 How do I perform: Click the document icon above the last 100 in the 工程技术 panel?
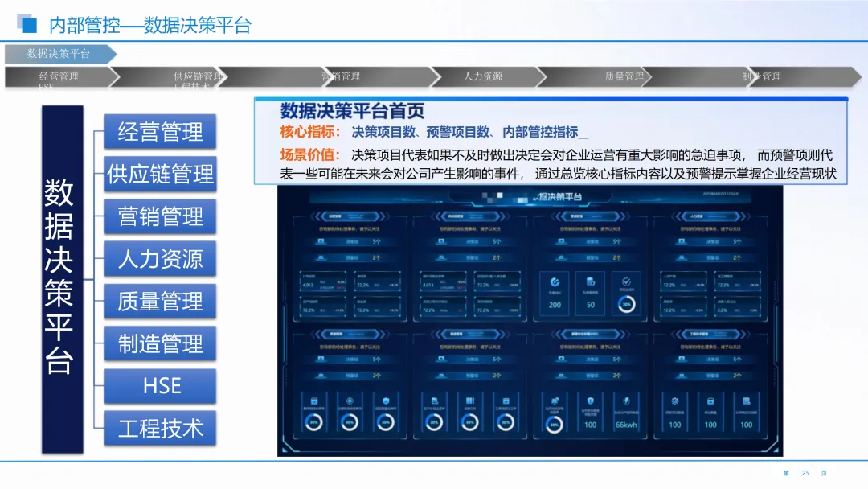(x=746, y=401)
